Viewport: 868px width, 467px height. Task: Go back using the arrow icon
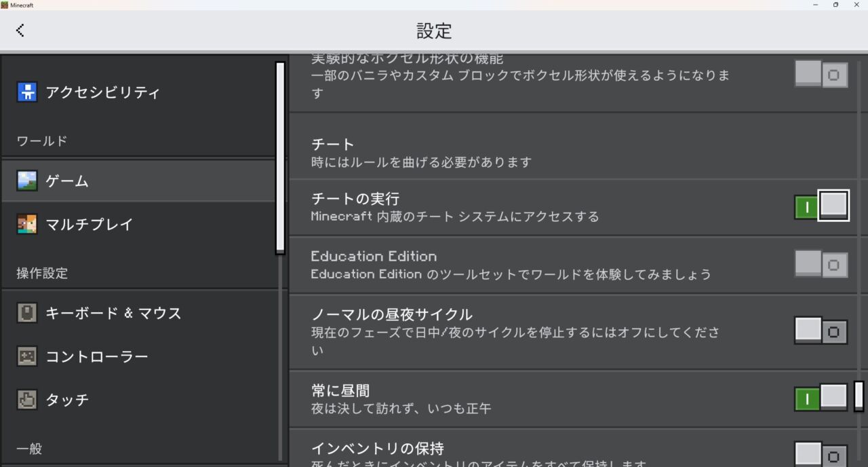tap(20, 30)
